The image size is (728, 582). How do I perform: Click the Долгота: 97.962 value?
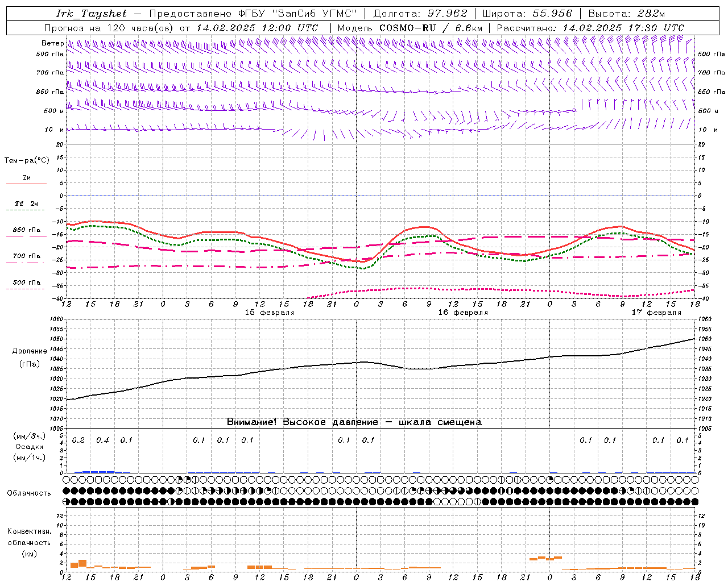[420, 14]
